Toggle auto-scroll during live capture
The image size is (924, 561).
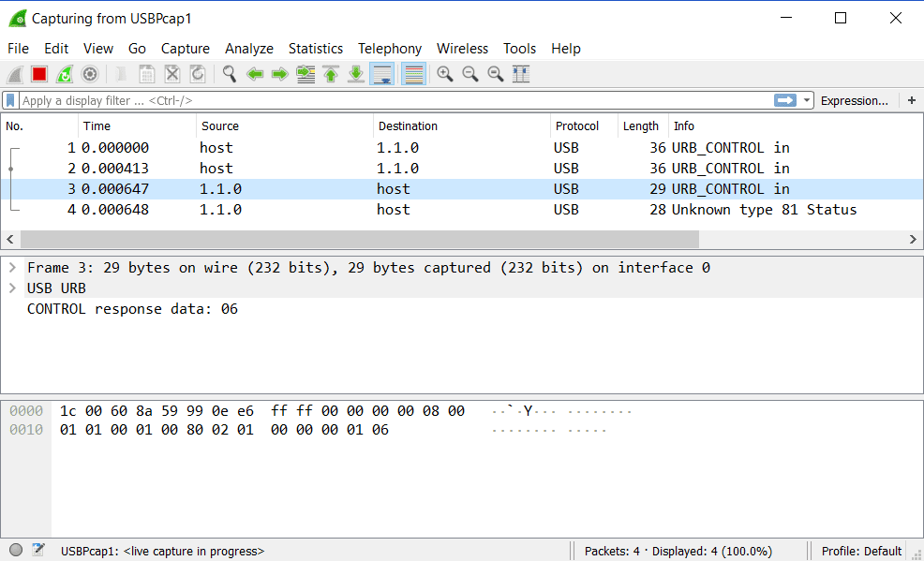pos(381,74)
